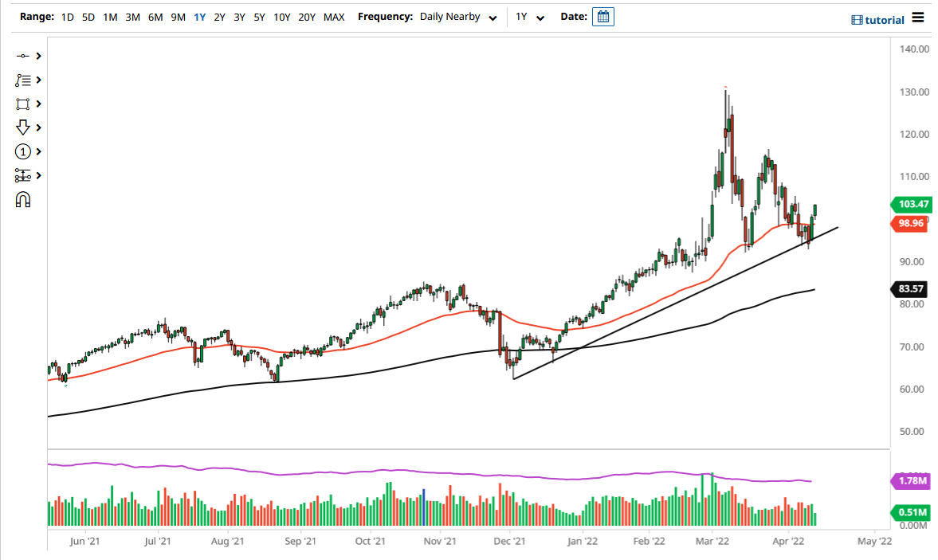Choose the down arrow annotation tool
Screen dimensions: 938x560
[x=23, y=127]
